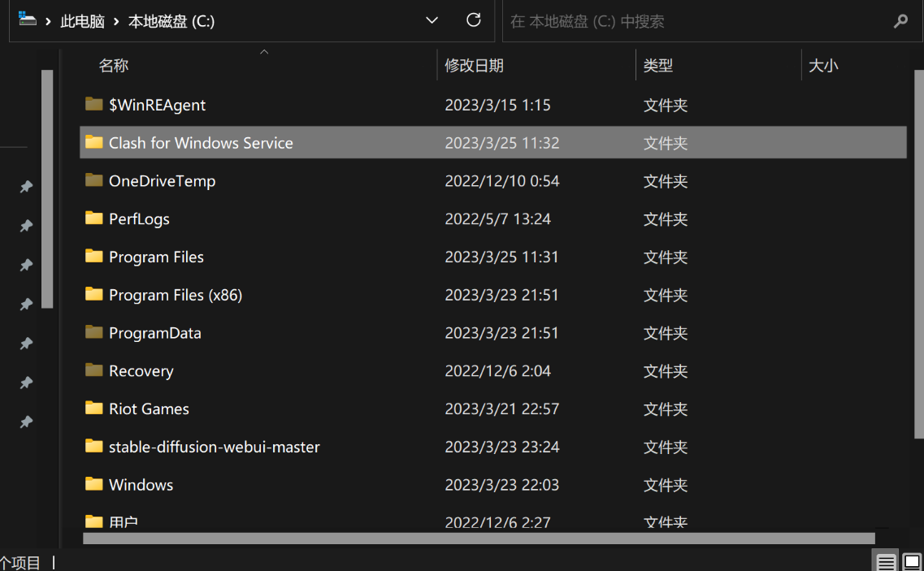Click the stable-diffusion-webui-master folder icon

pos(94,447)
